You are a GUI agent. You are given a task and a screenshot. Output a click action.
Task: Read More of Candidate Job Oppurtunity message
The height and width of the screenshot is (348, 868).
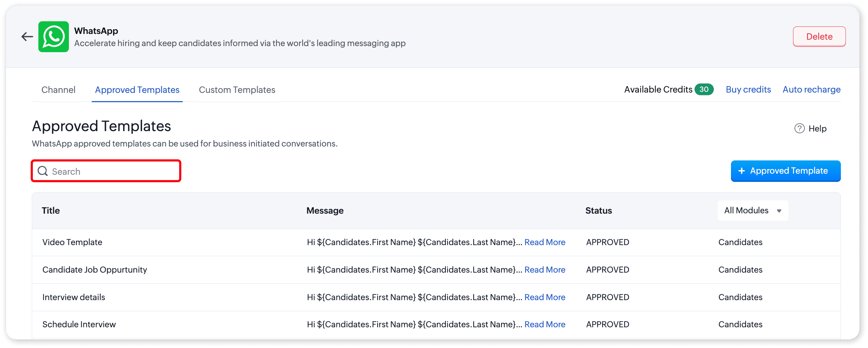[545, 270]
